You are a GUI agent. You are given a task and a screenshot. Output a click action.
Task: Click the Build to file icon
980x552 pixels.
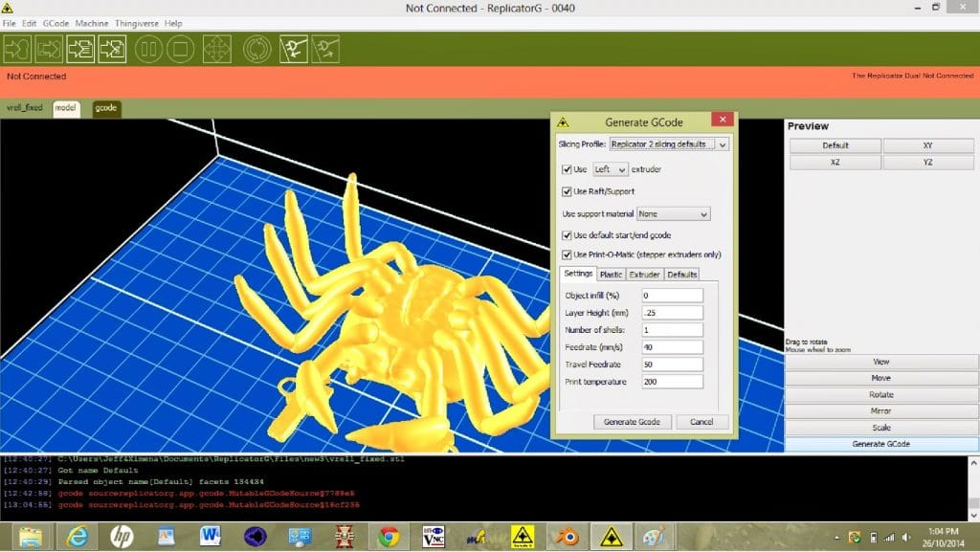click(x=80, y=49)
